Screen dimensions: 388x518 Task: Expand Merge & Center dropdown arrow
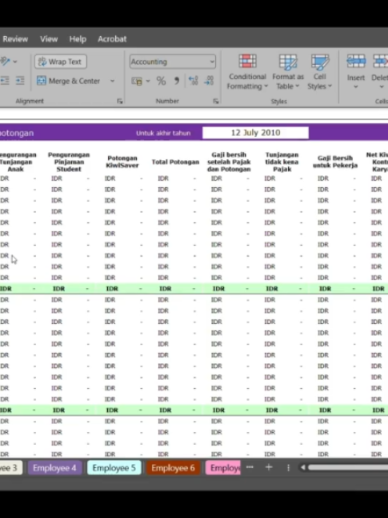click(112, 81)
